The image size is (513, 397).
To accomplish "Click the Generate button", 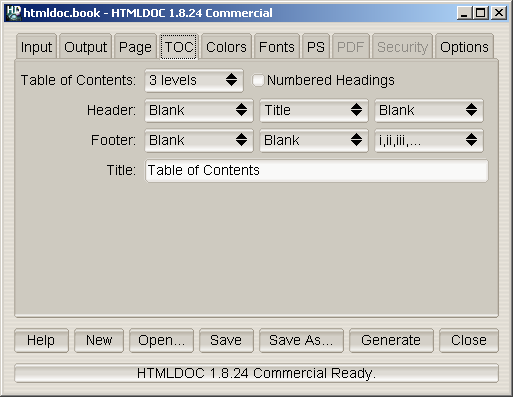I will [x=391, y=340].
